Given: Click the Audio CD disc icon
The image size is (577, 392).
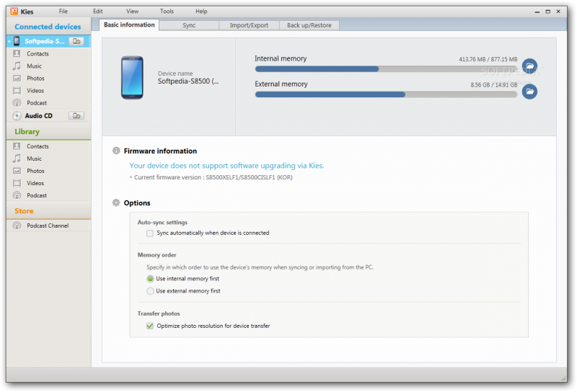Looking at the screenshot, I should coord(17,116).
